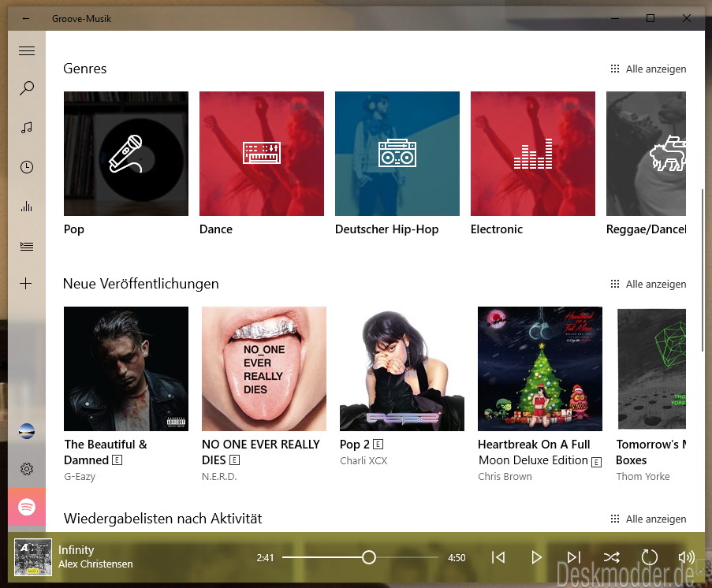Screen dimensions: 712x588
Task: Click the Spotify icon in sidebar
Action: 27,507
